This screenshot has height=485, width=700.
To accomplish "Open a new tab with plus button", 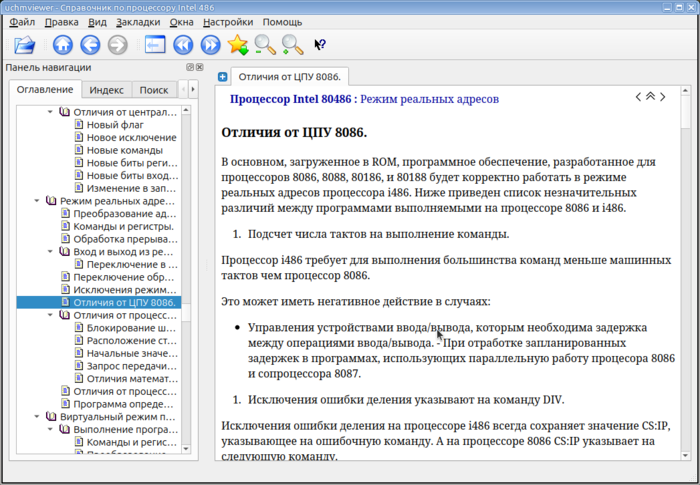I will point(222,77).
